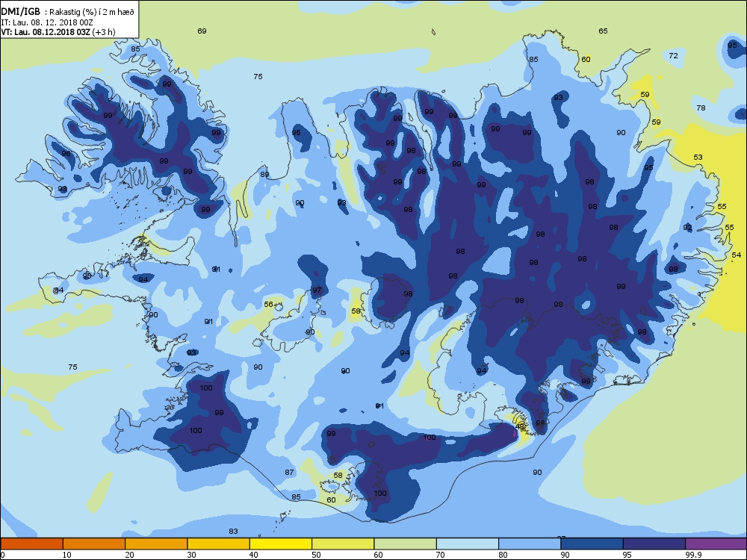Click the legend tick label 40
The image size is (747, 560).
click(254, 555)
